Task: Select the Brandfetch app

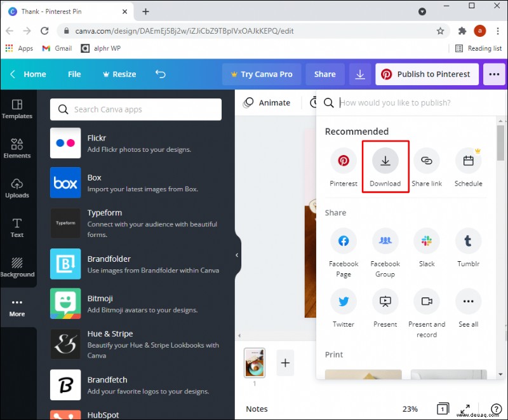Action: (x=135, y=384)
